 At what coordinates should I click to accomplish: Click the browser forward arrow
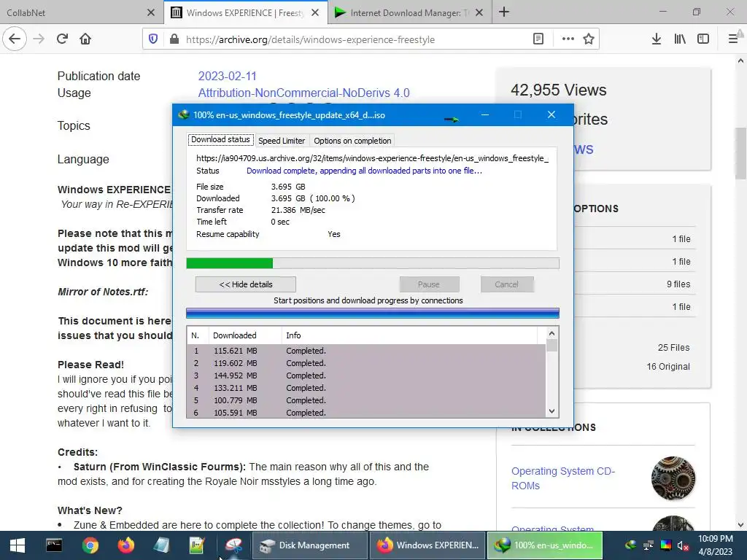39,39
